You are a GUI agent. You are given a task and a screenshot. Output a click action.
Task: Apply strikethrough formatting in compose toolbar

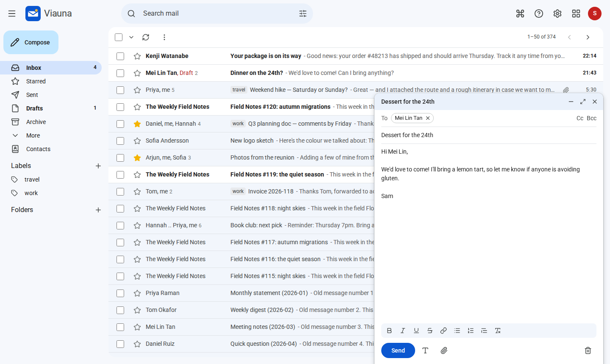[430, 331]
